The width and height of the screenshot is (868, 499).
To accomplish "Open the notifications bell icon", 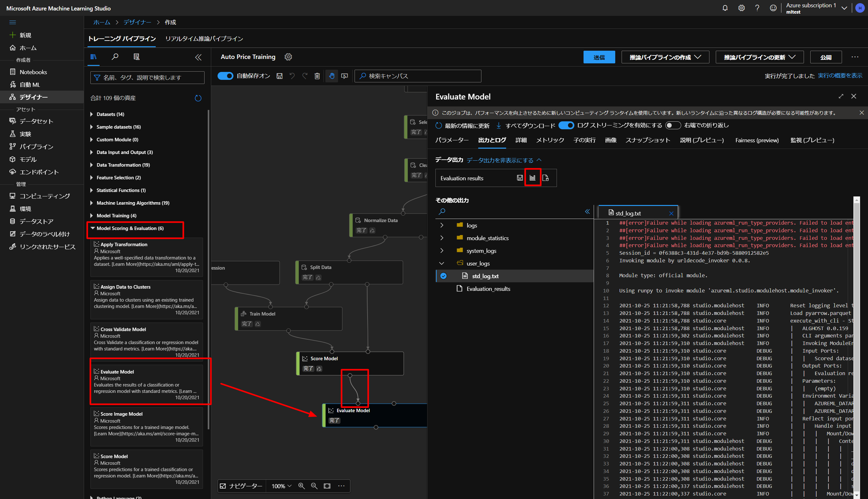I will (725, 8).
